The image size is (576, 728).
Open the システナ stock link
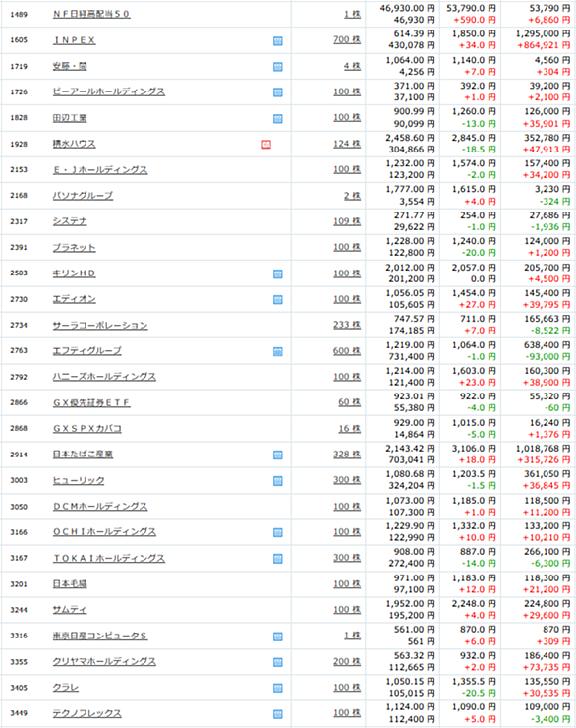click(x=70, y=221)
